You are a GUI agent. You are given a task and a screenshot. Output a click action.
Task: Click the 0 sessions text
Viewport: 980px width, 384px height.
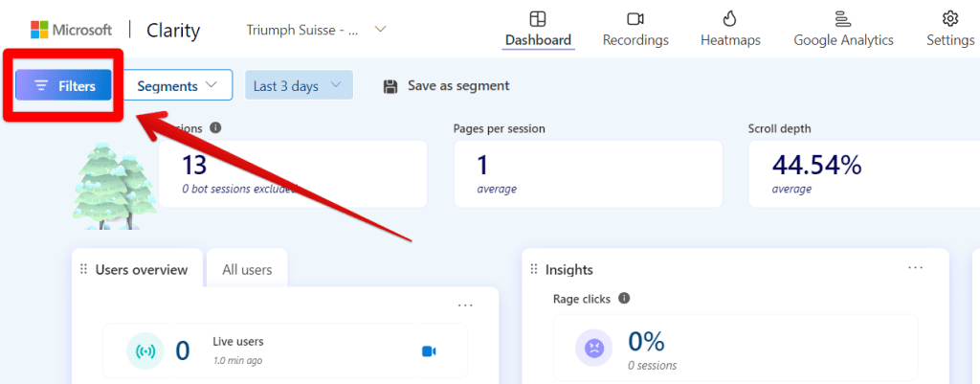click(653, 365)
